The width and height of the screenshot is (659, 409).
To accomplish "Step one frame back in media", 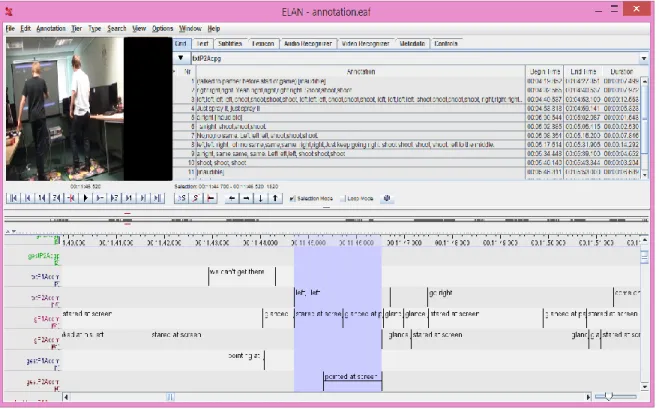I will coord(56,198).
